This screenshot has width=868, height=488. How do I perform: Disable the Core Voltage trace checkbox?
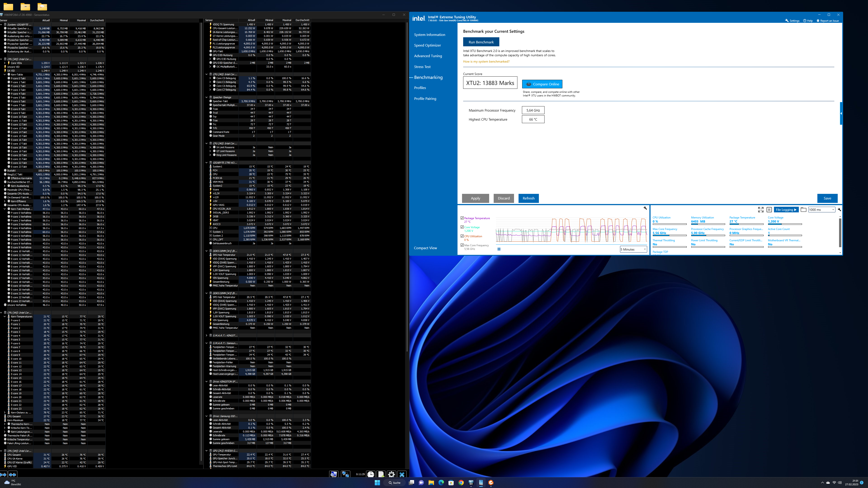[462, 227]
